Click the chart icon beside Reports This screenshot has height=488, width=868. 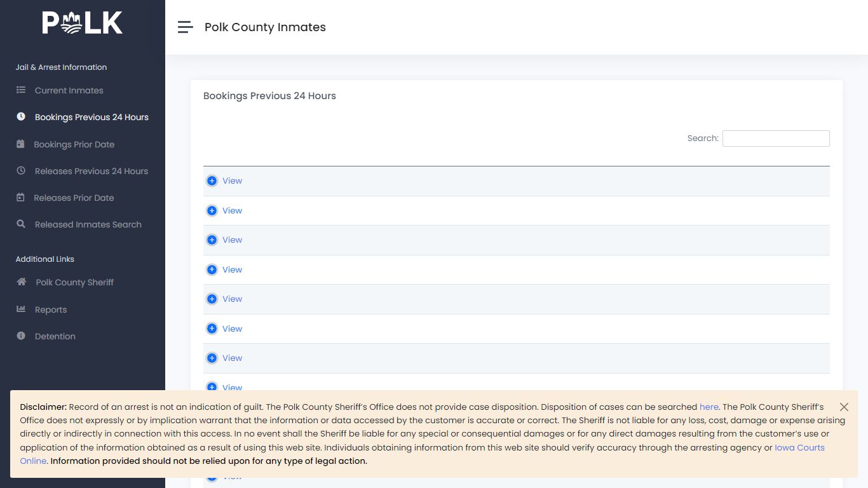point(21,309)
